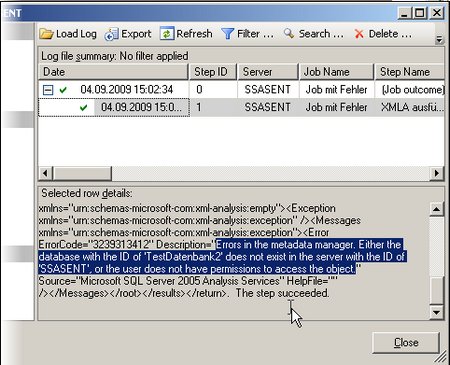
Task: Click the red Delete X icon
Action: 359,34
